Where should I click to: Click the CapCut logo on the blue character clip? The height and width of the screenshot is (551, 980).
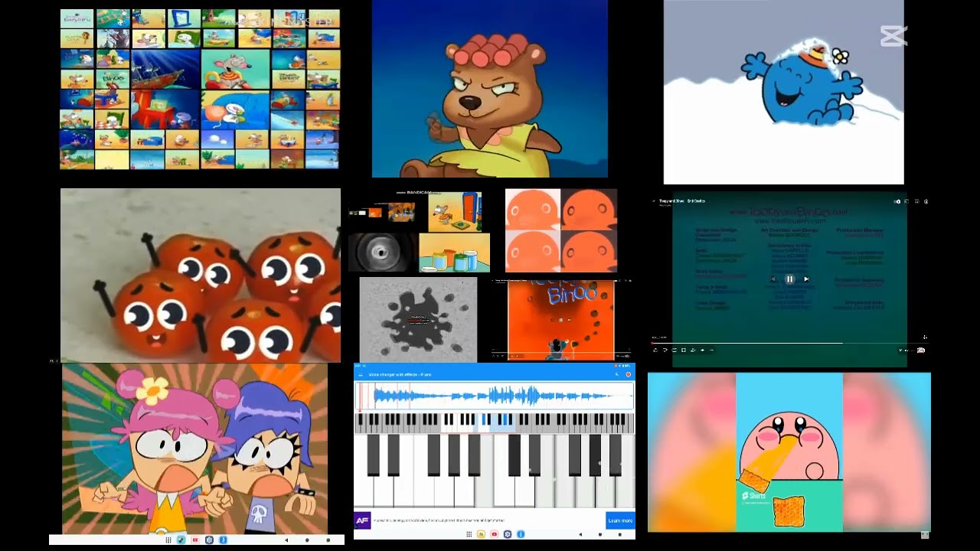point(892,35)
